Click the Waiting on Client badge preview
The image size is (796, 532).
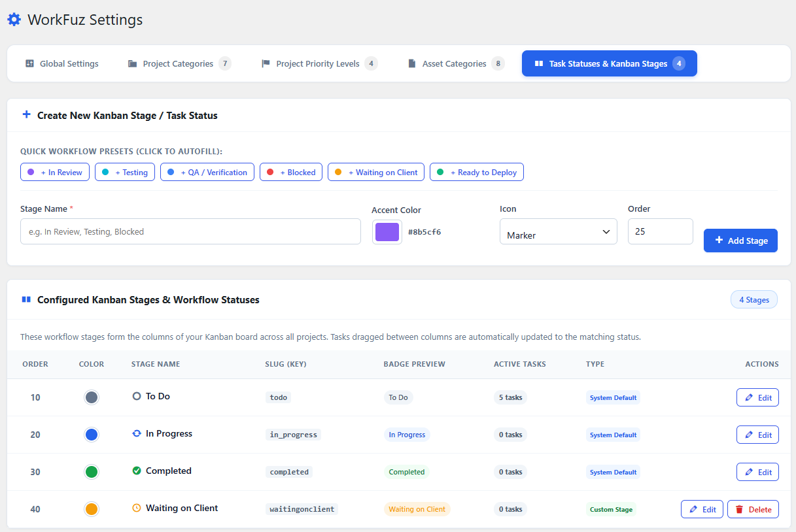417,509
